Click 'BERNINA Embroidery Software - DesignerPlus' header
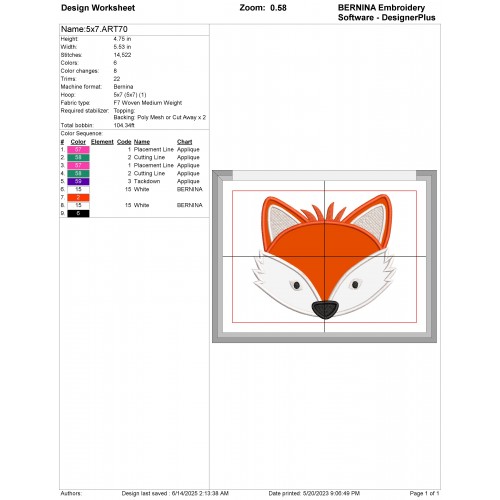 pyautogui.click(x=386, y=13)
